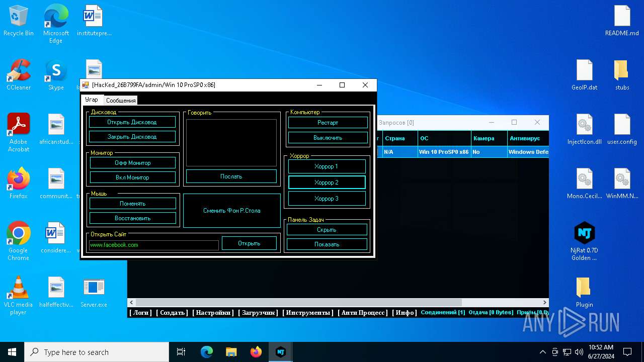Click the Выключить button
644x362 pixels.
(328, 138)
